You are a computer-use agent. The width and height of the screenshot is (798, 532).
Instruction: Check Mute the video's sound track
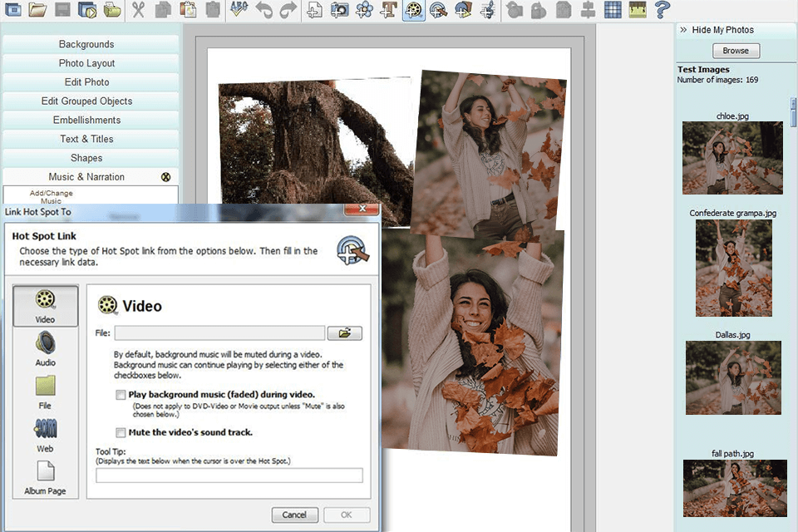(121, 432)
